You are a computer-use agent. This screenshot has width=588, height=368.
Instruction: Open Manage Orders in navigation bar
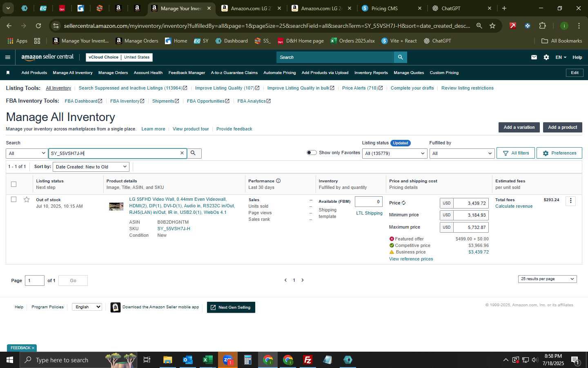click(113, 73)
